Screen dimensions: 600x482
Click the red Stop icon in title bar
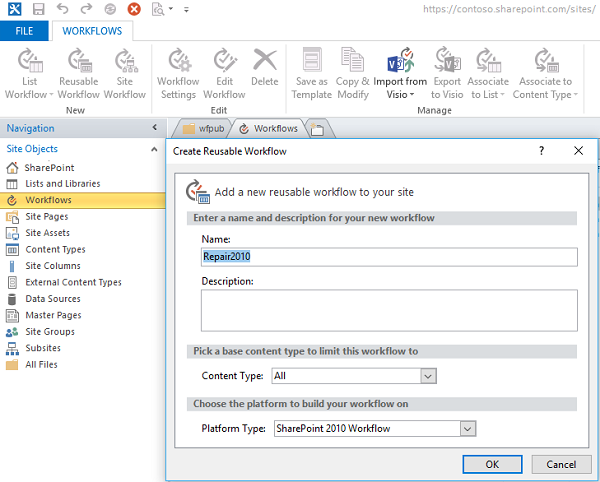133,9
